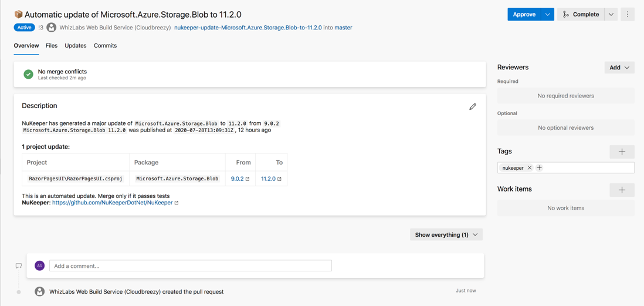Open the Updates tab
The width and height of the screenshot is (644, 306).
click(x=76, y=46)
